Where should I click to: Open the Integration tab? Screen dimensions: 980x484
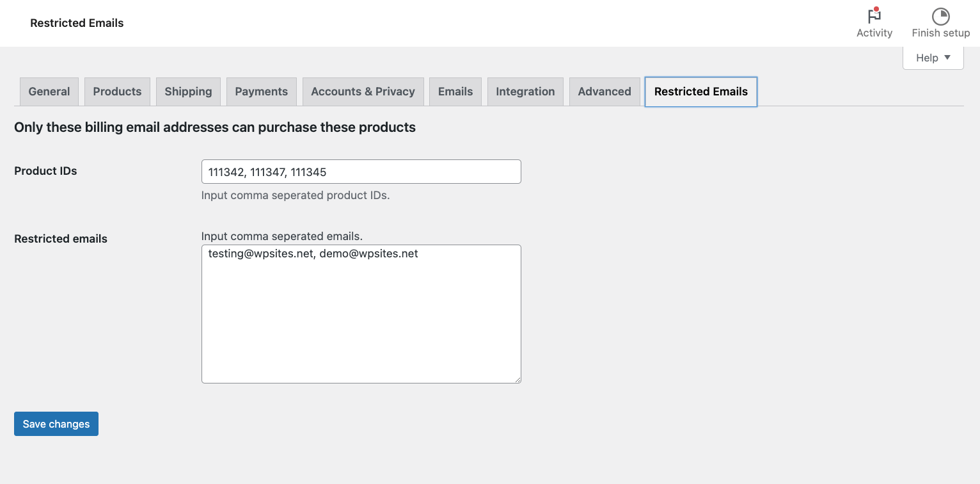(525, 92)
